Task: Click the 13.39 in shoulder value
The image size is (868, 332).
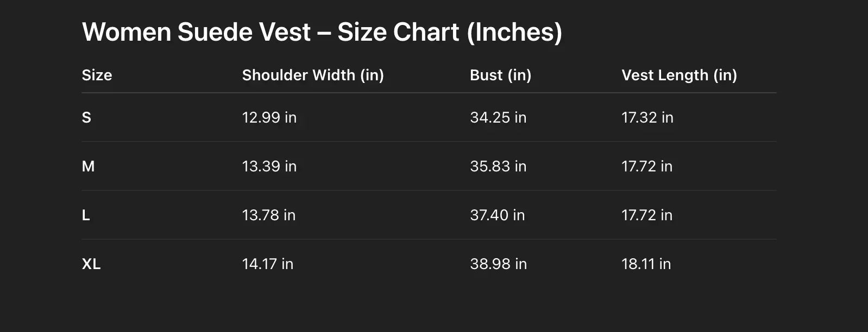Action: tap(269, 167)
